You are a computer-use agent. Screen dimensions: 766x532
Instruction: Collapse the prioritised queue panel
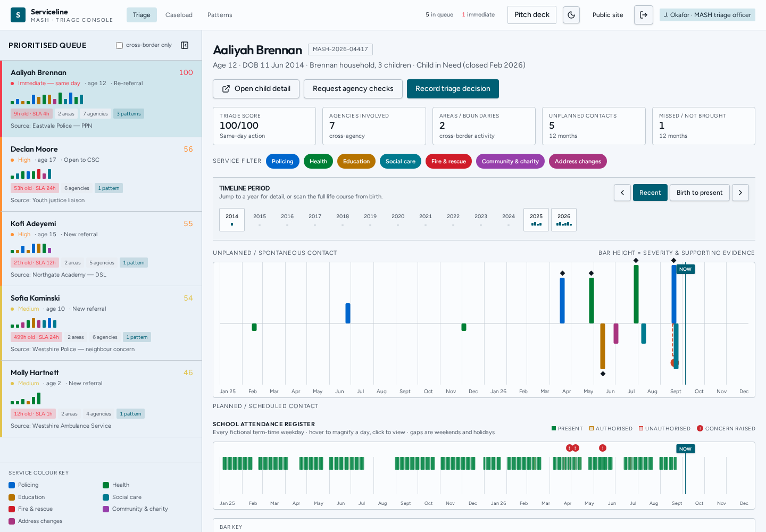[185, 45]
